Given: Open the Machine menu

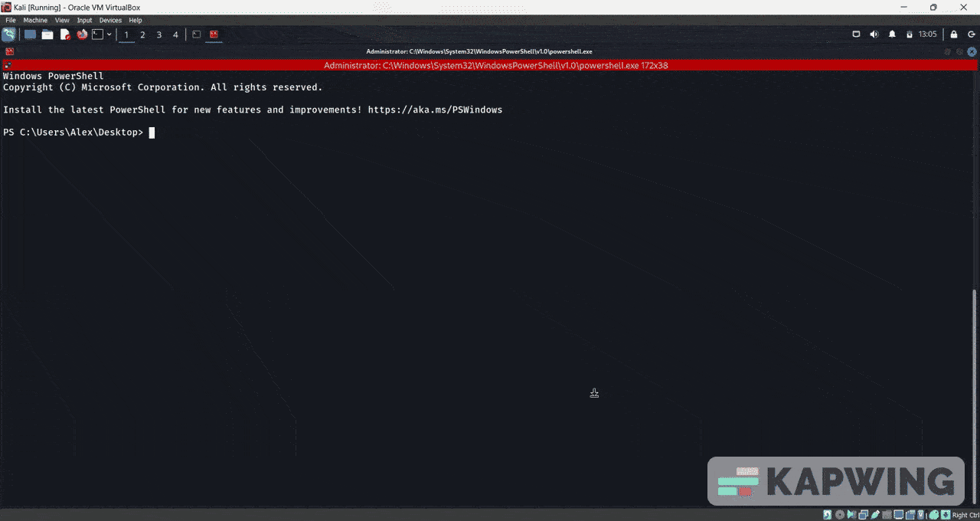Looking at the screenshot, I should point(34,20).
